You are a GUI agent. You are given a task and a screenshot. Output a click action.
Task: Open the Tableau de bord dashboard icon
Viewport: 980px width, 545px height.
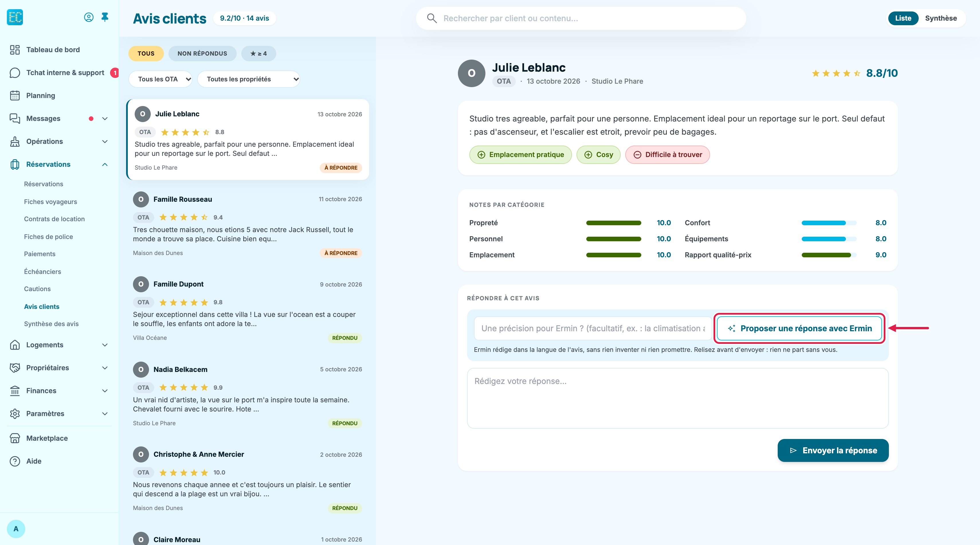(x=15, y=50)
